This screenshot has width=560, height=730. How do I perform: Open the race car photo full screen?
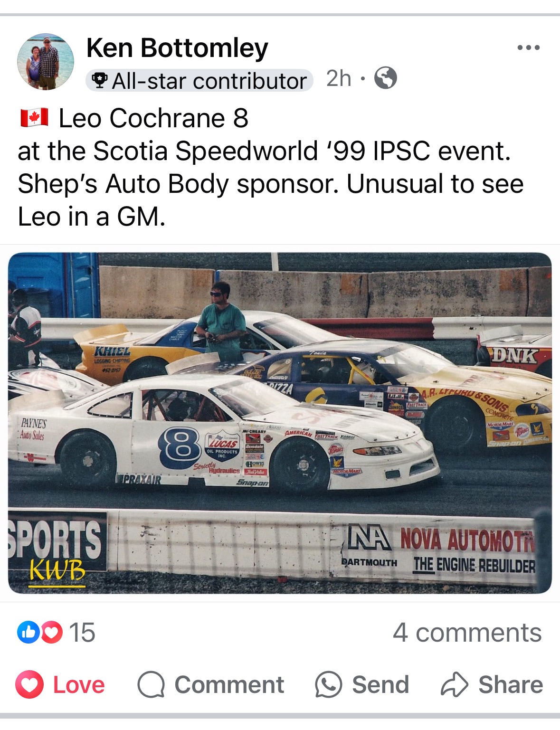(280, 423)
